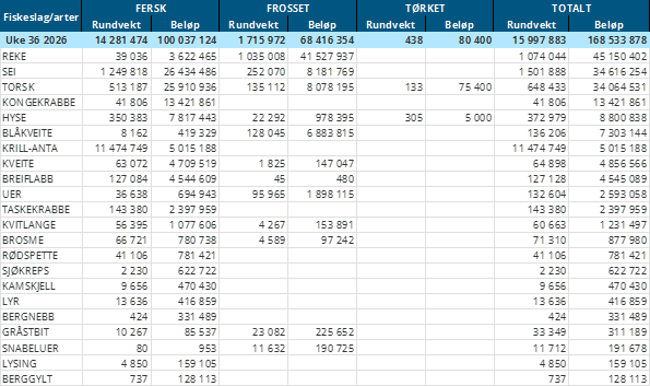Screen dimensions: 650x386
Task: Select the SEI row label
Action: coord(9,71)
